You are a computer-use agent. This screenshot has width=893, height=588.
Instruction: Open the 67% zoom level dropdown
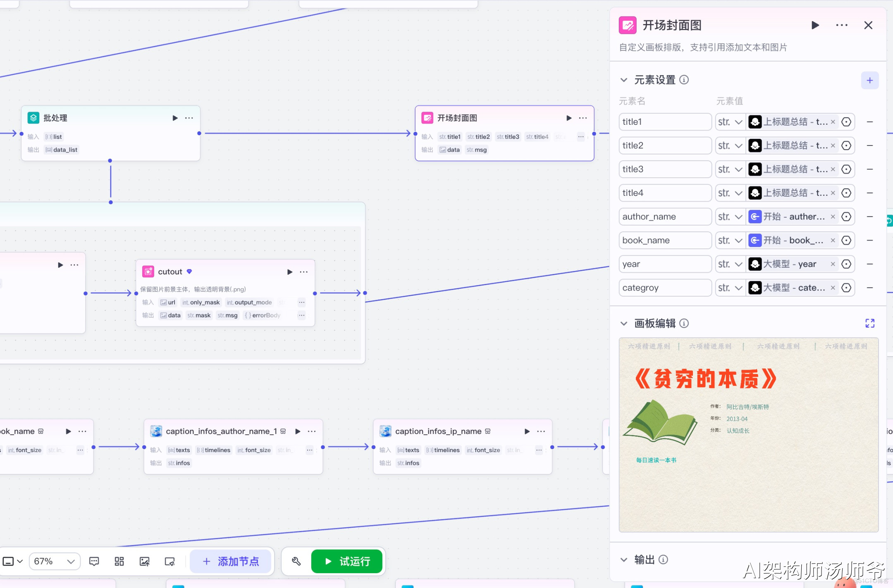click(x=55, y=561)
